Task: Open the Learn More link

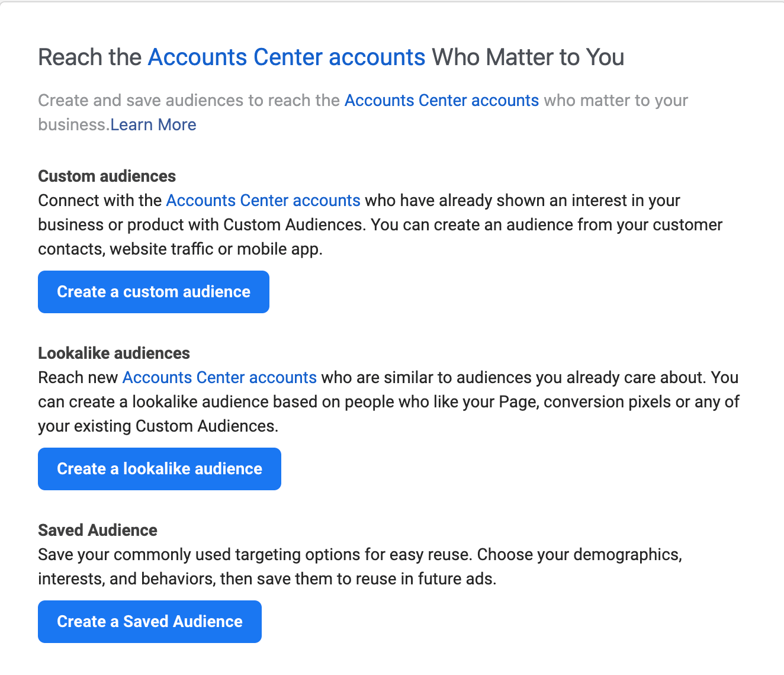Action: coord(153,125)
